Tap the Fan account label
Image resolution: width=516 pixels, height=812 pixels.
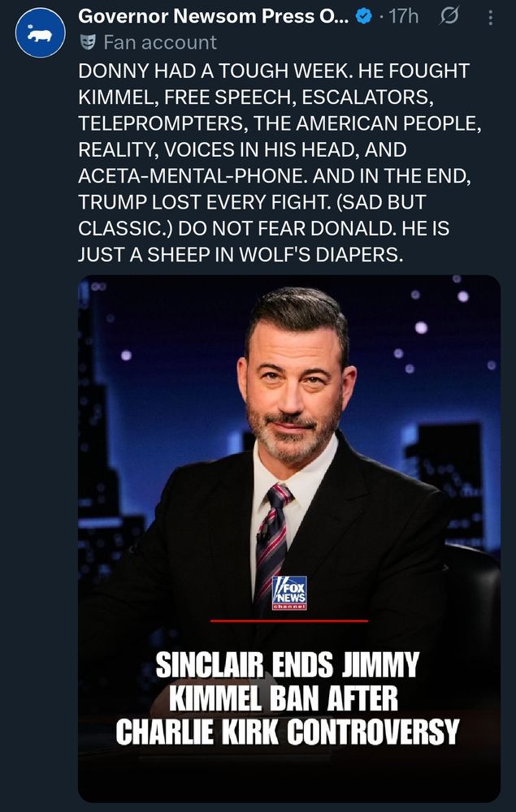pos(160,42)
